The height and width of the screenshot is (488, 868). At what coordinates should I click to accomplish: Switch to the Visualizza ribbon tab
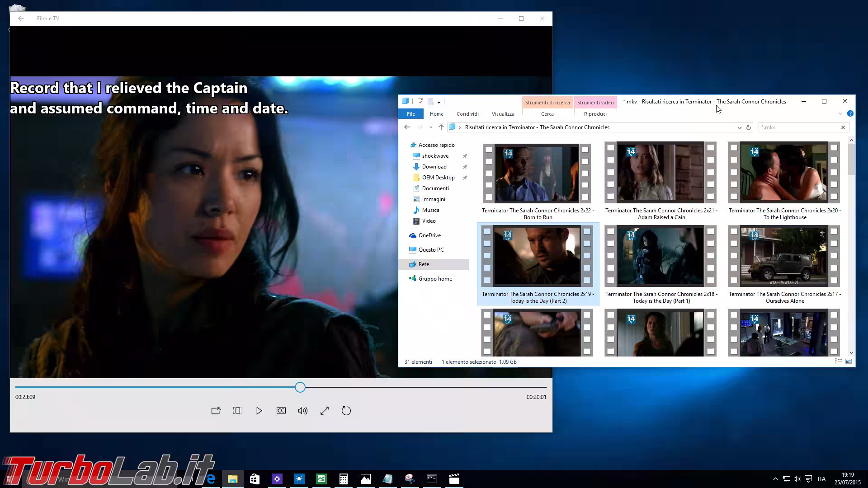pos(503,113)
